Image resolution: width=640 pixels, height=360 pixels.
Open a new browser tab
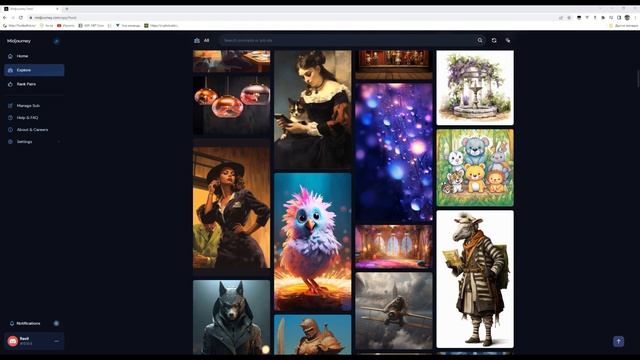67,9
